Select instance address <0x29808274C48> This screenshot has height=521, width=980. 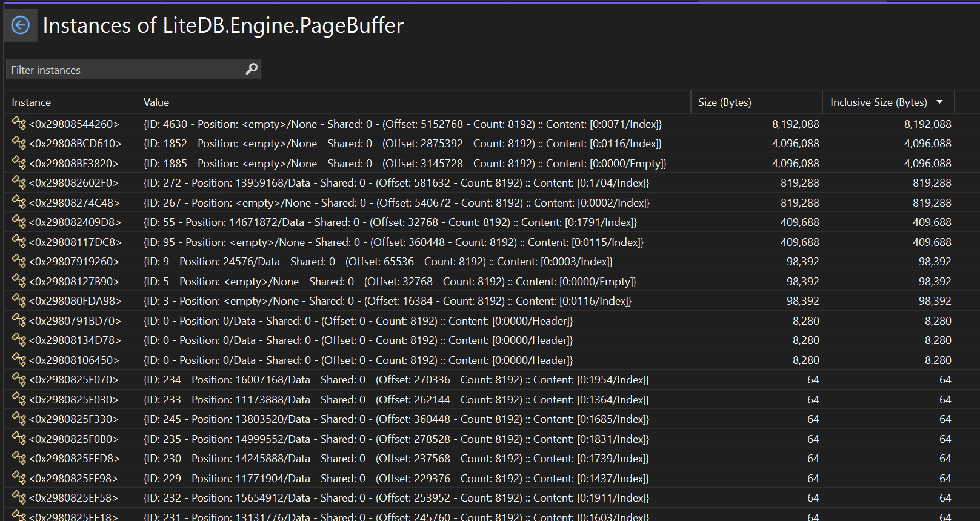pos(75,203)
